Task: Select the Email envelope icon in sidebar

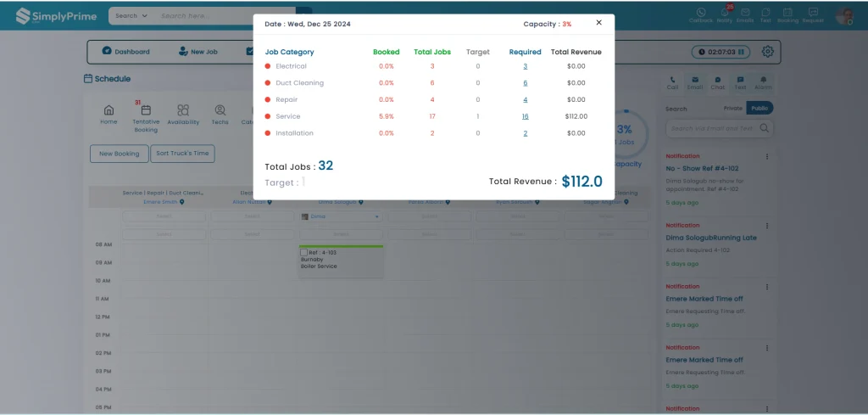Action: 695,80
